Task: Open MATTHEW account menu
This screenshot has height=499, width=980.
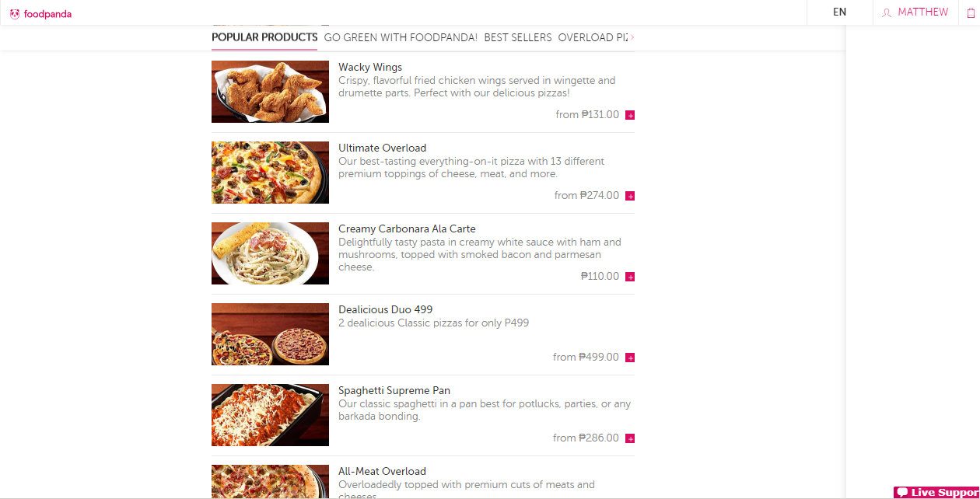Action: click(915, 12)
